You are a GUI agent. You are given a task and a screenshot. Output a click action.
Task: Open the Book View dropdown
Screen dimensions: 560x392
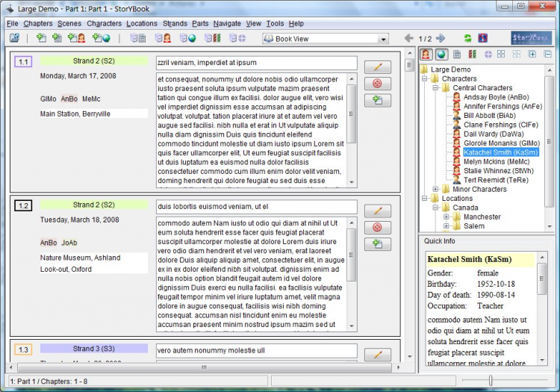(x=383, y=39)
